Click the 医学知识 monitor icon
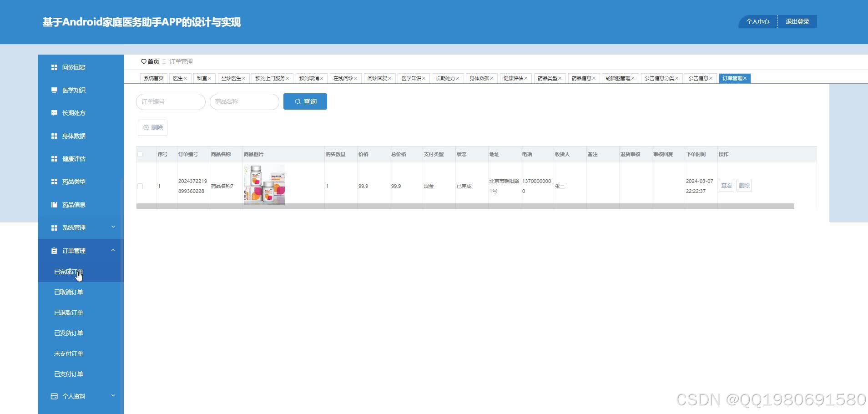This screenshot has width=868, height=414. pos(54,90)
